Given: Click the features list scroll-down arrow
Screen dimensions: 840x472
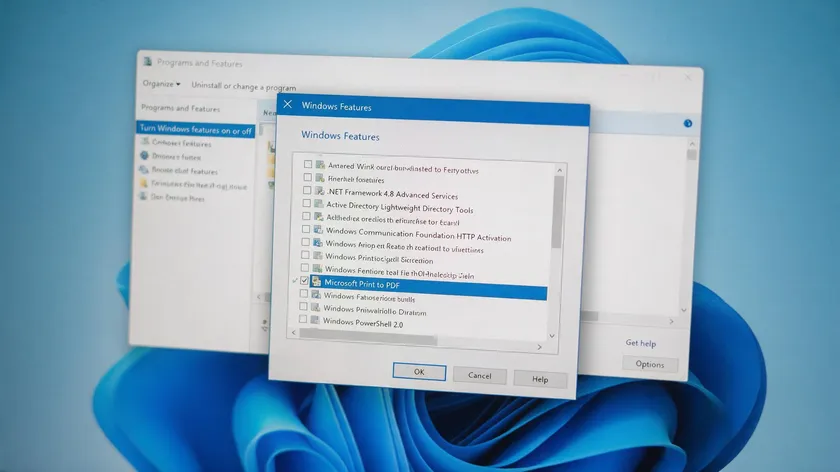Looking at the screenshot, I should [x=552, y=336].
